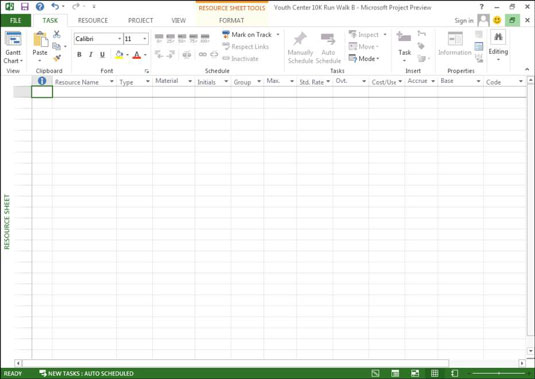Open the font size 11 dropdown
The image size is (535, 379).
coord(145,39)
